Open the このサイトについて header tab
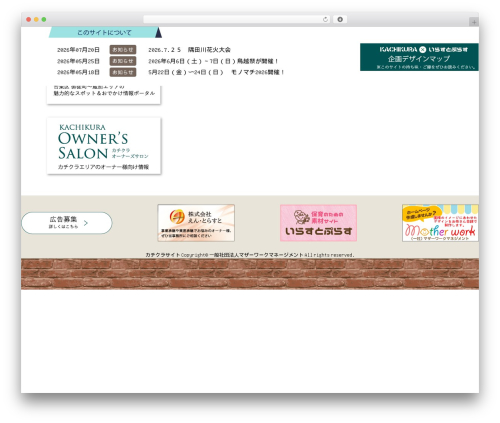 tap(104, 32)
